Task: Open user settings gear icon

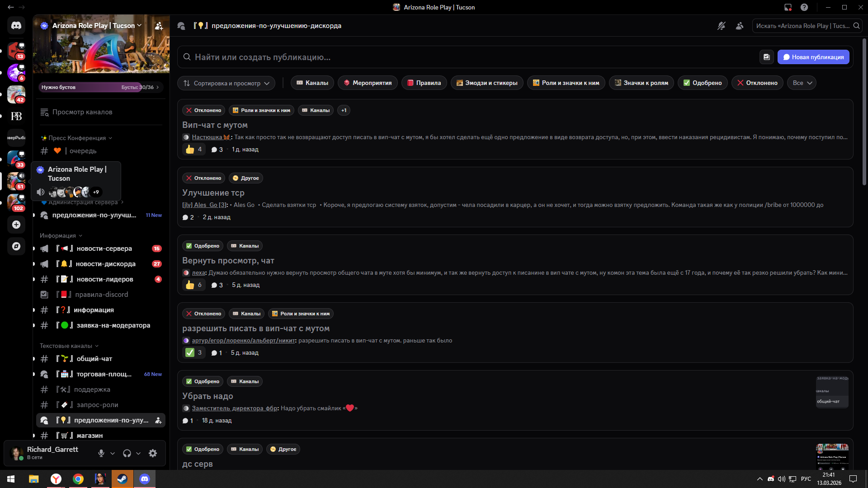Action: point(153,453)
